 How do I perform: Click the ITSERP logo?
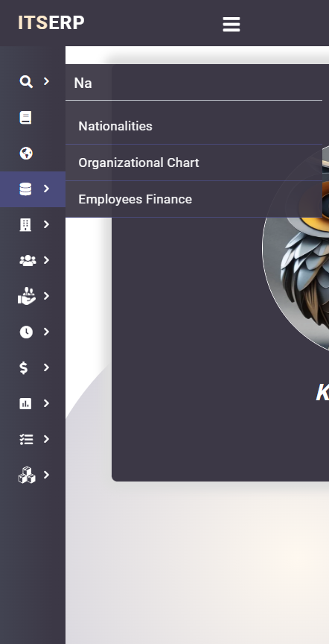[x=51, y=23]
